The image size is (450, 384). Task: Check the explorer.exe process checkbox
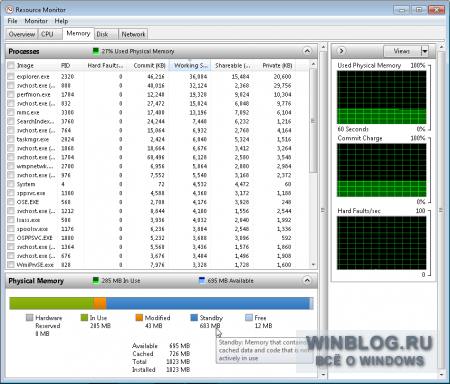pos(11,76)
